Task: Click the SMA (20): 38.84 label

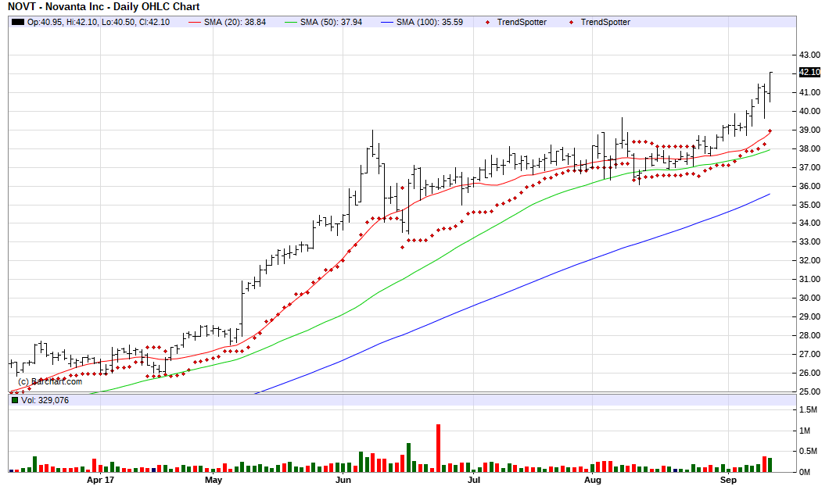Action: tap(235, 22)
